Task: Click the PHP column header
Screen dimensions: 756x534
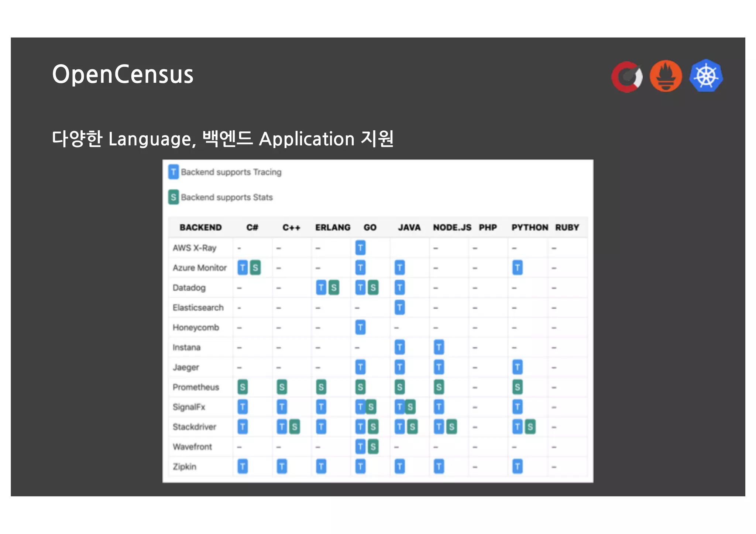Action: [488, 227]
